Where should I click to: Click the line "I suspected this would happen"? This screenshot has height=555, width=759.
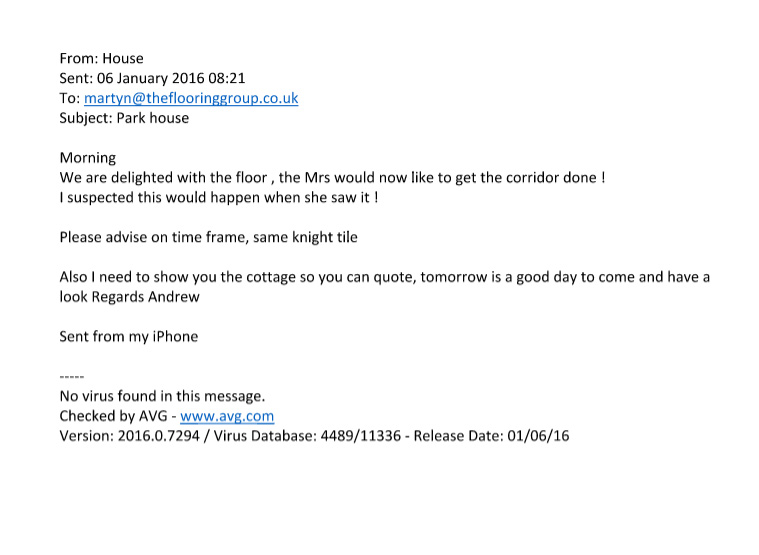pos(218,197)
